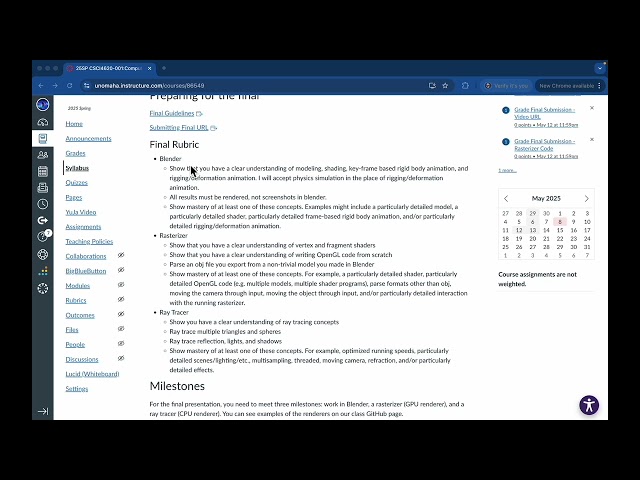The height and width of the screenshot is (480, 640).
Task: Go to previous month in the calendar
Action: 506,198
